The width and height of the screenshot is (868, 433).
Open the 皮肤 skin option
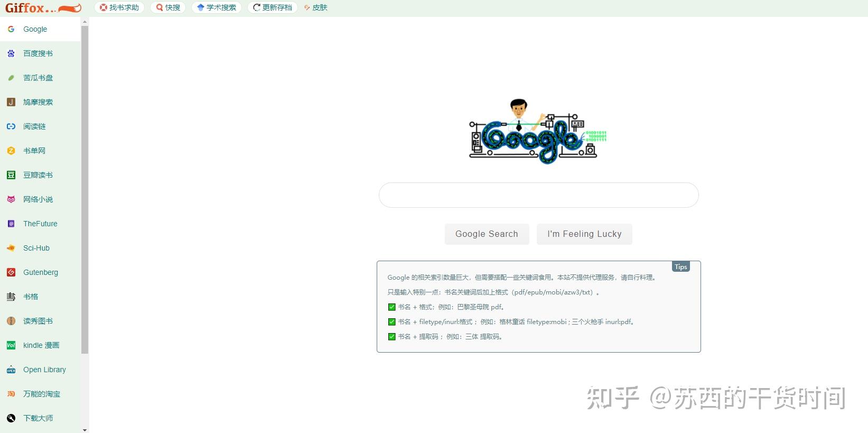(316, 7)
